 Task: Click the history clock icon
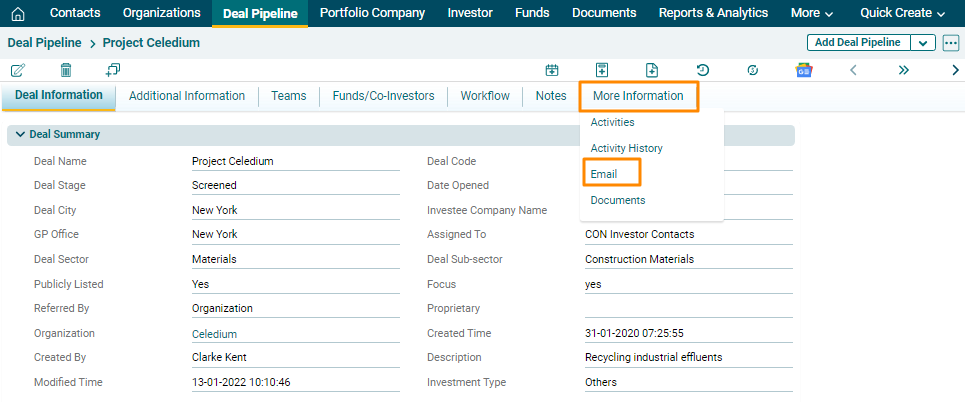click(703, 70)
